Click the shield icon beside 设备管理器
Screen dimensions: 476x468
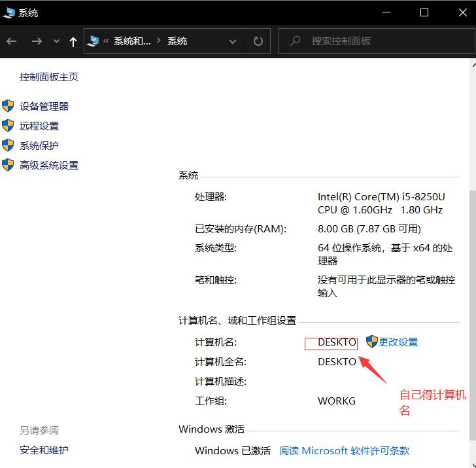8,106
